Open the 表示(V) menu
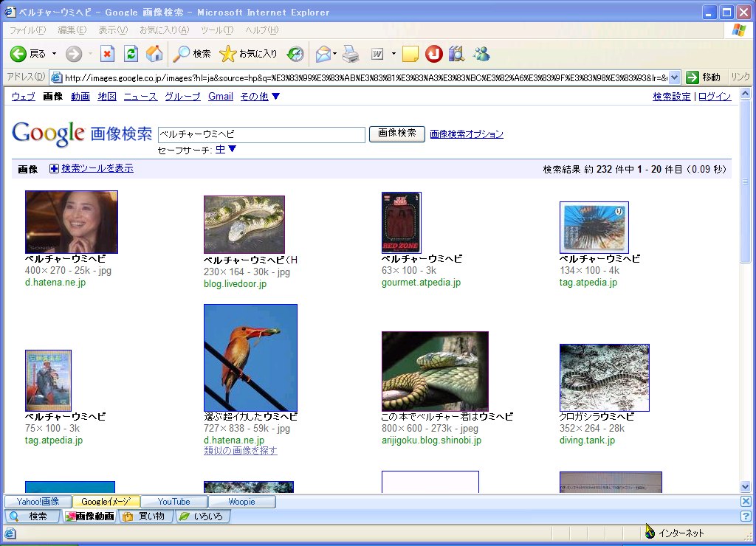This screenshot has width=756, height=546. [113, 30]
